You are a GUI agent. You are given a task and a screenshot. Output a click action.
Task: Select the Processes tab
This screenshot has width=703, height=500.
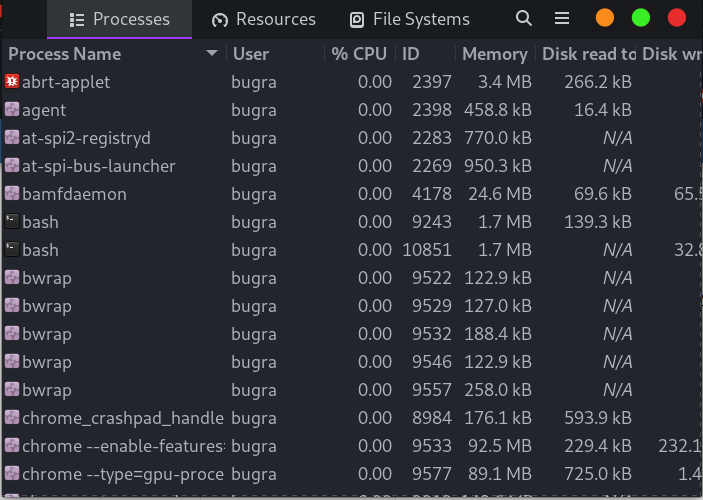[x=119, y=19]
